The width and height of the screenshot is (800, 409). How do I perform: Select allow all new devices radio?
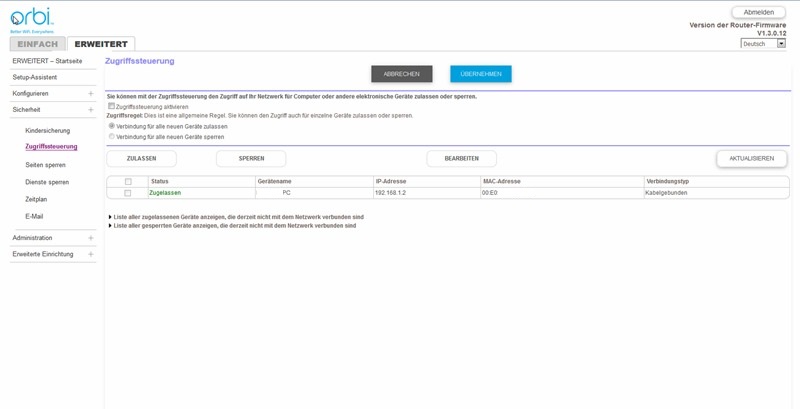coord(112,125)
